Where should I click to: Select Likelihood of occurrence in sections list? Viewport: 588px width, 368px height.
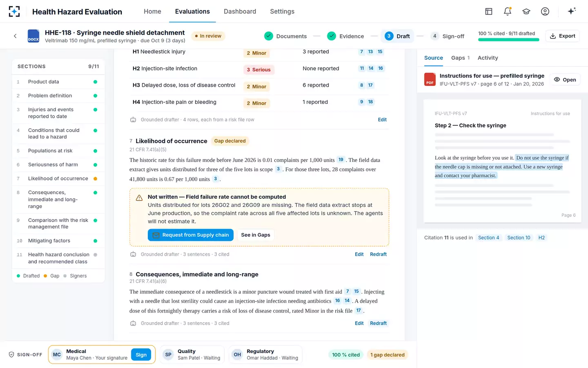tap(58, 179)
